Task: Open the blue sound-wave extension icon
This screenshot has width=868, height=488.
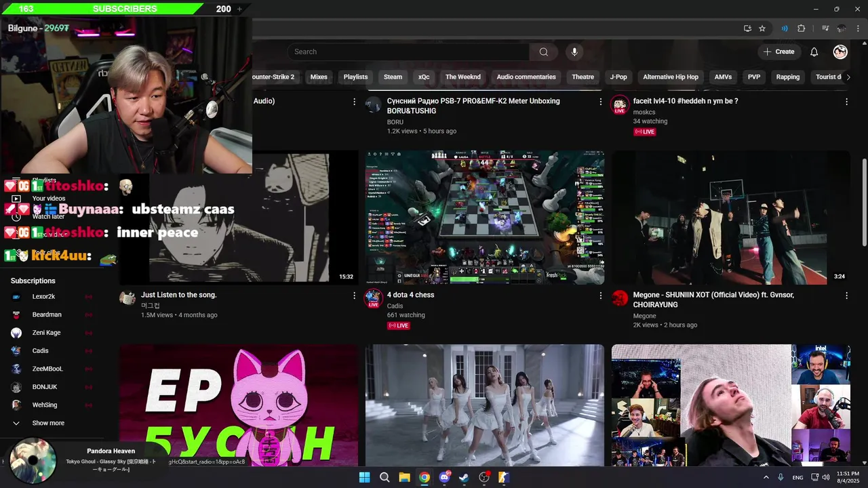Action: [x=785, y=28]
